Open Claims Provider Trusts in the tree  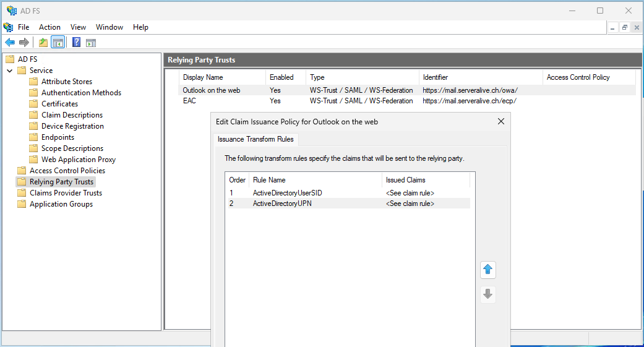pyautogui.click(x=66, y=192)
